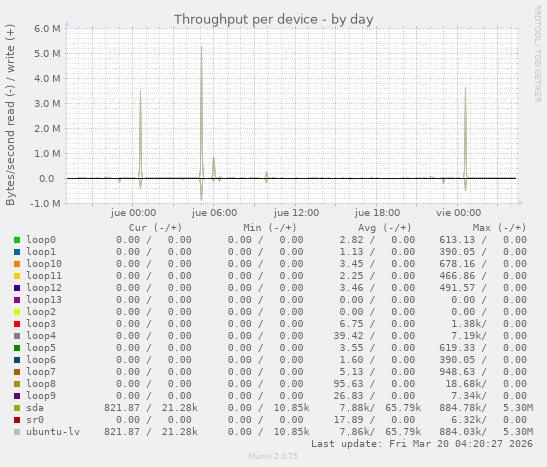Select the loop3 legend label
This screenshot has width=547, height=467.
coord(41,324)
